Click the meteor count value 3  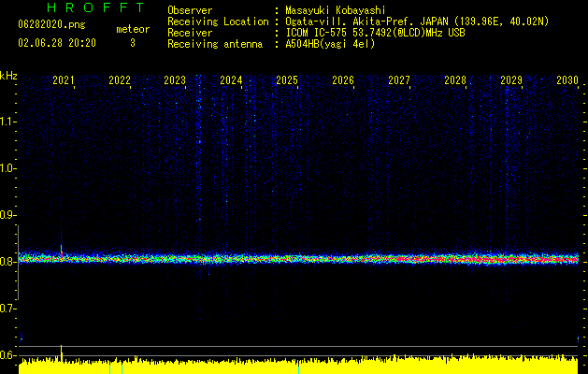point(133,43)
